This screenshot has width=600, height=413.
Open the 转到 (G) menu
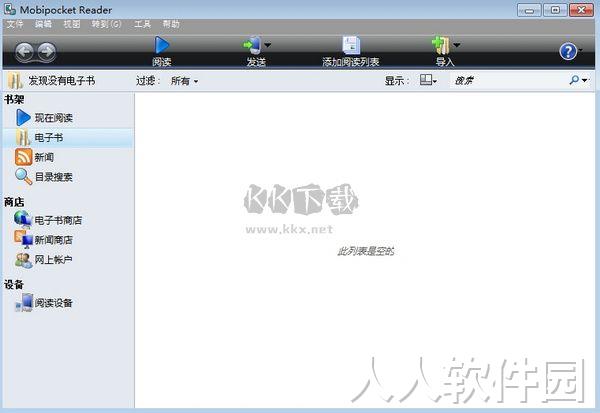pyautogui.click(x=106, y=24)
